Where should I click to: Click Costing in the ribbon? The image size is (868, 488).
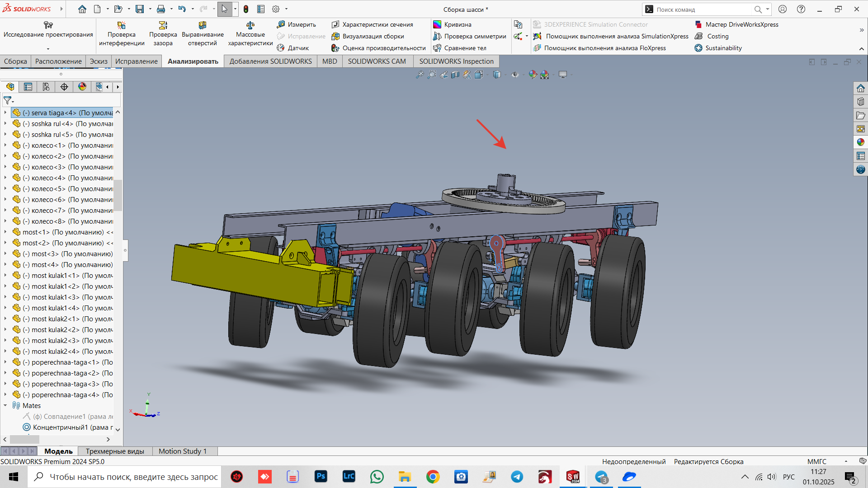click(x=717, y=36)
